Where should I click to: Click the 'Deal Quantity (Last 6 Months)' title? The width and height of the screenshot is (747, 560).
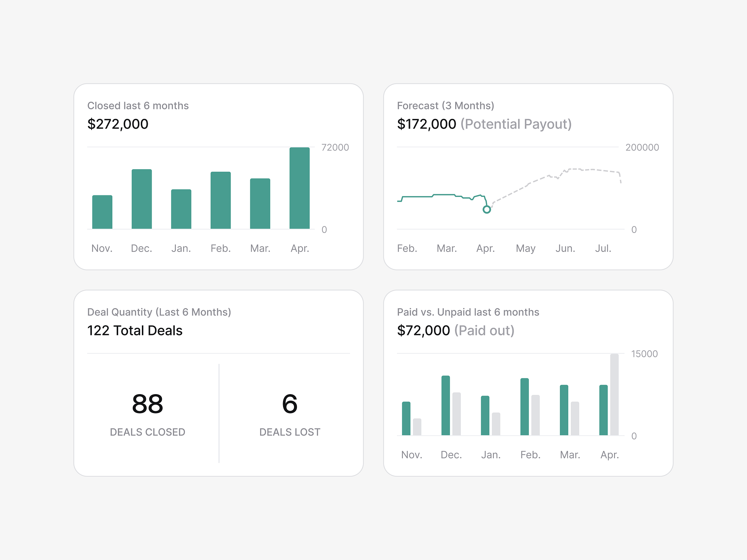159,312
